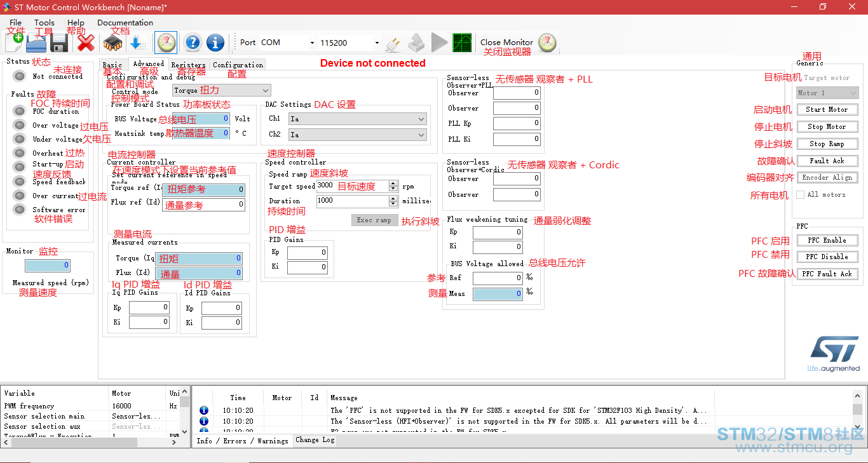Decrease Target speed with its down arrow
The height and width of the screenshot is (463, 868).
(x=393, y=189)
